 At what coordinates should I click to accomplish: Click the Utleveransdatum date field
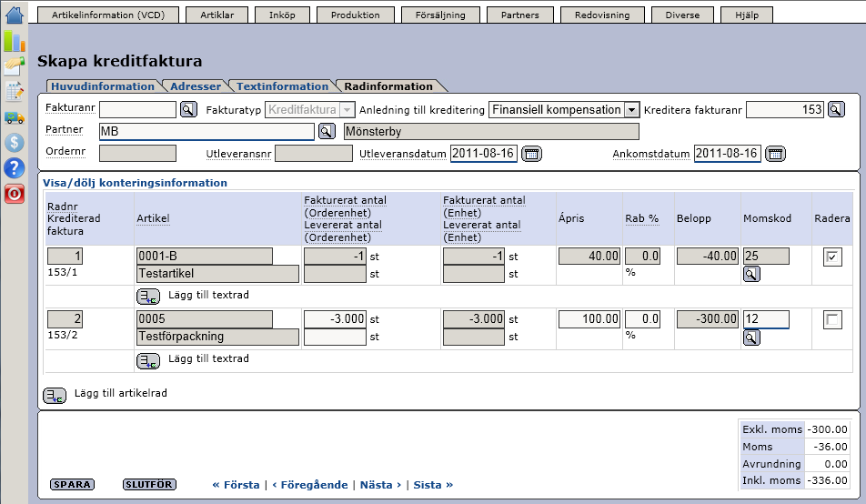point(484,154)
